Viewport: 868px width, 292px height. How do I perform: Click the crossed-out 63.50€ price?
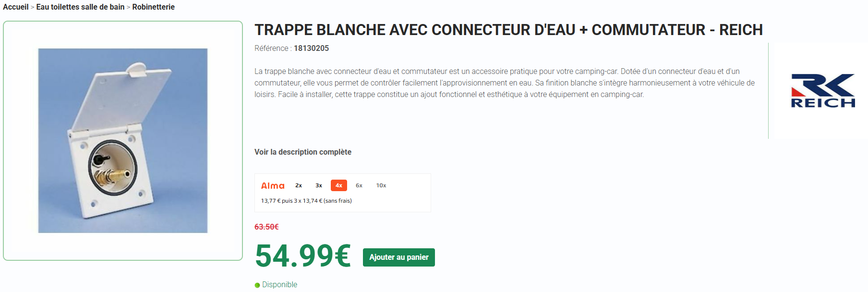point(266,227)
